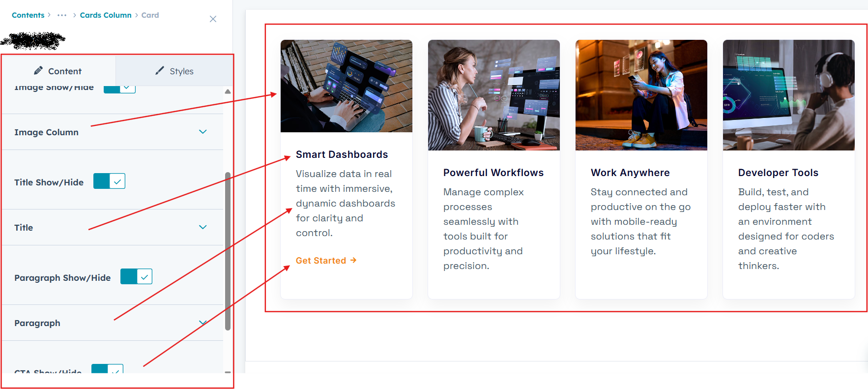Expand the Paragraph section
Image resolution: width=868 pixels, height=389 pixels.
(x=203, y=323)
